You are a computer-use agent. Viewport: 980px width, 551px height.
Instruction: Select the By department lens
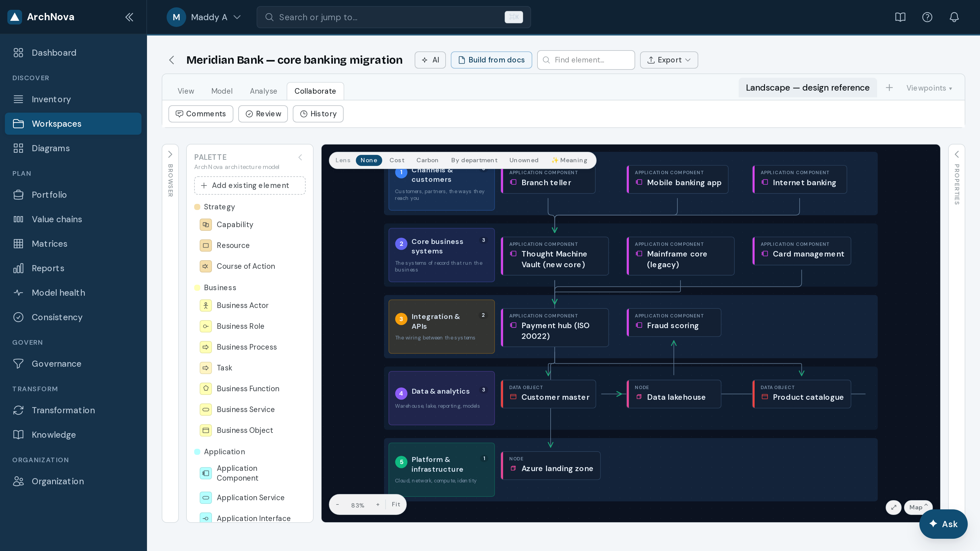[474, 160]
